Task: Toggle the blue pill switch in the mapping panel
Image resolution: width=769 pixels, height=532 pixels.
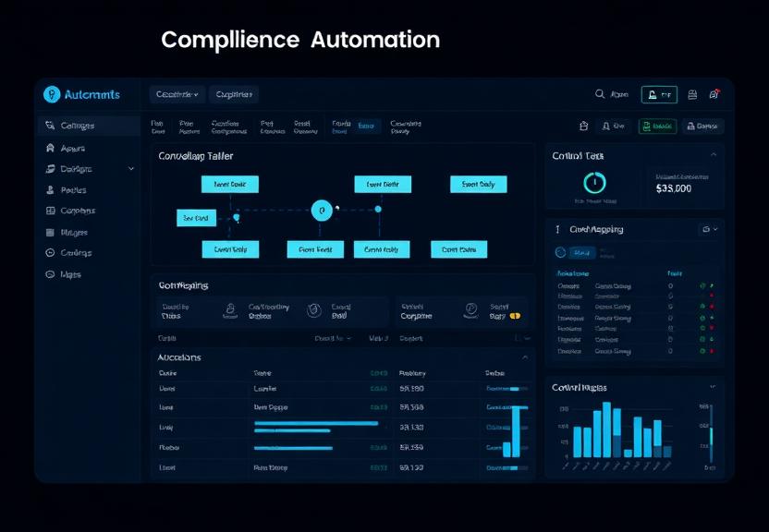Action: click(582, 253)
